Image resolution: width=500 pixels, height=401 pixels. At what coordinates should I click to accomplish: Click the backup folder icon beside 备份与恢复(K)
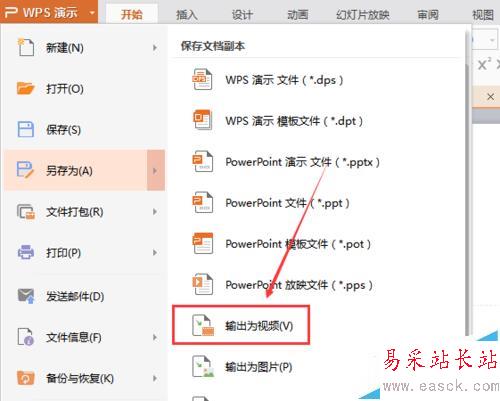pyautogui.click(x=25, y=378)
